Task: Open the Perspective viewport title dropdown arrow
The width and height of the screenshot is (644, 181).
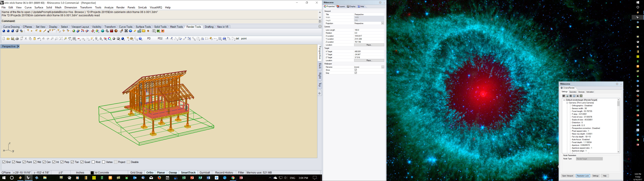Action: [18, 46]
